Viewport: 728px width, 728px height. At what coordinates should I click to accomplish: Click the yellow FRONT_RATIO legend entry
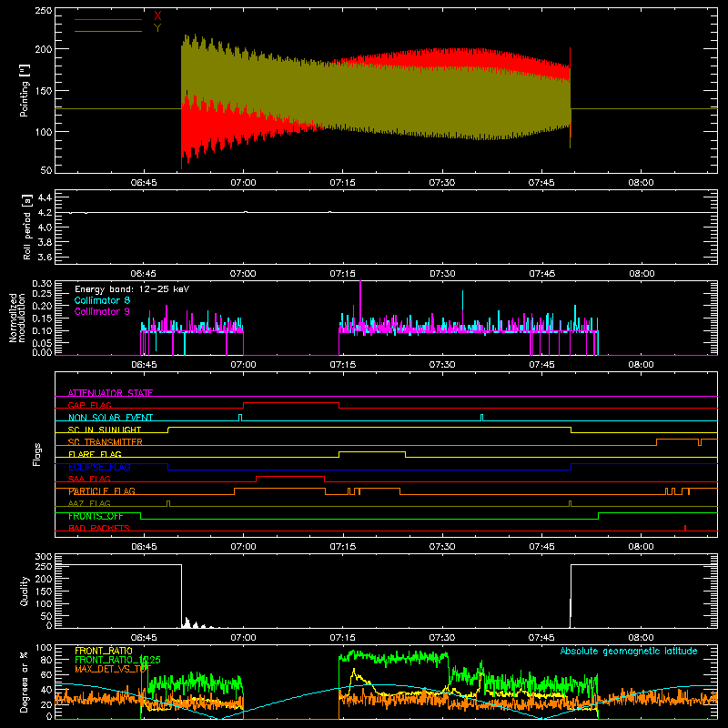(104, 651)
